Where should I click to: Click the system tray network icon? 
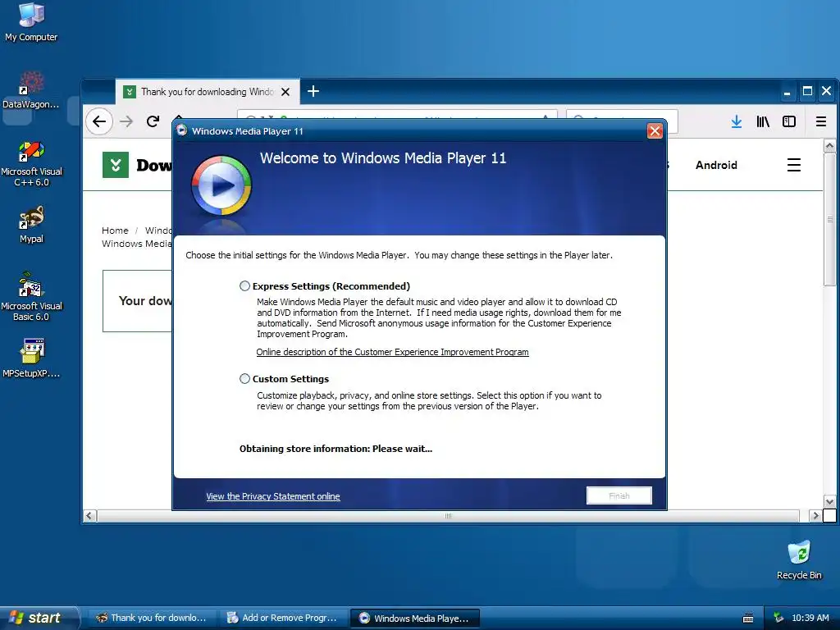click(x=778, y=618)
